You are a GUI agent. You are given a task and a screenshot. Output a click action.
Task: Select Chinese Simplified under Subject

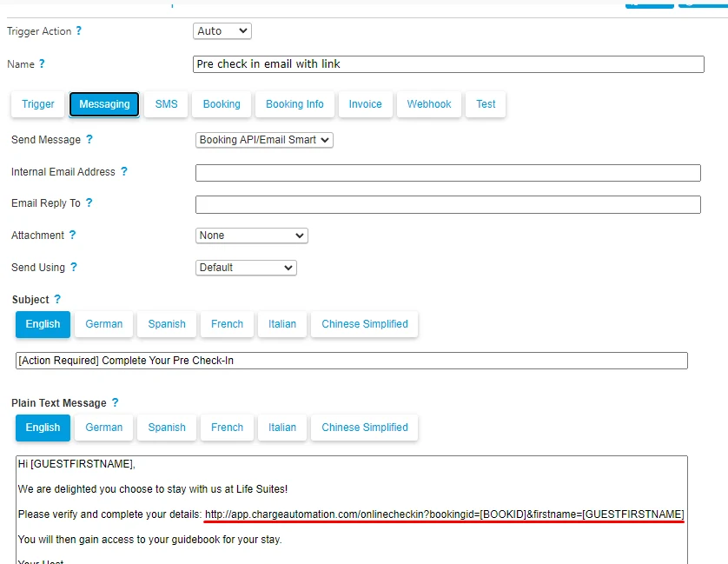pyautogui.click(x=365, y=324)
